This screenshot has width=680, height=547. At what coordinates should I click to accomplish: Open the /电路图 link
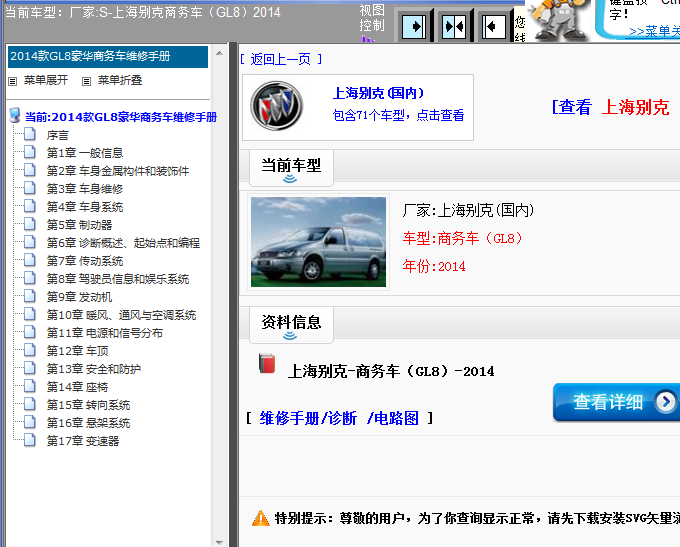392,419
